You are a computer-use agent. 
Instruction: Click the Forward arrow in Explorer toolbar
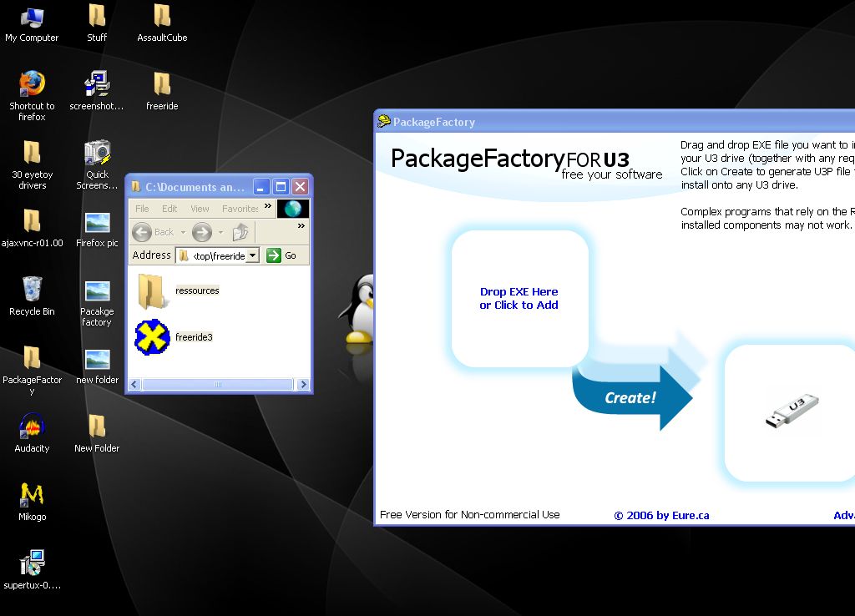(202, 232)
